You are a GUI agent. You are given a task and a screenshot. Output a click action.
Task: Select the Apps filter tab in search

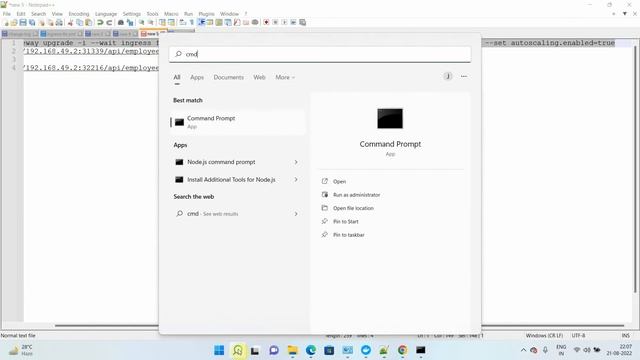(197, 77)
